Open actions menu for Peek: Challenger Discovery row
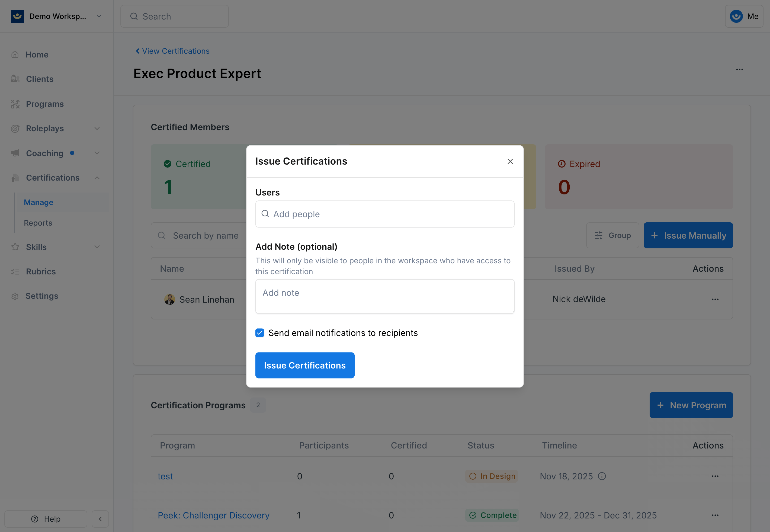Screen dimensions: 770x532 pos(715,515)
